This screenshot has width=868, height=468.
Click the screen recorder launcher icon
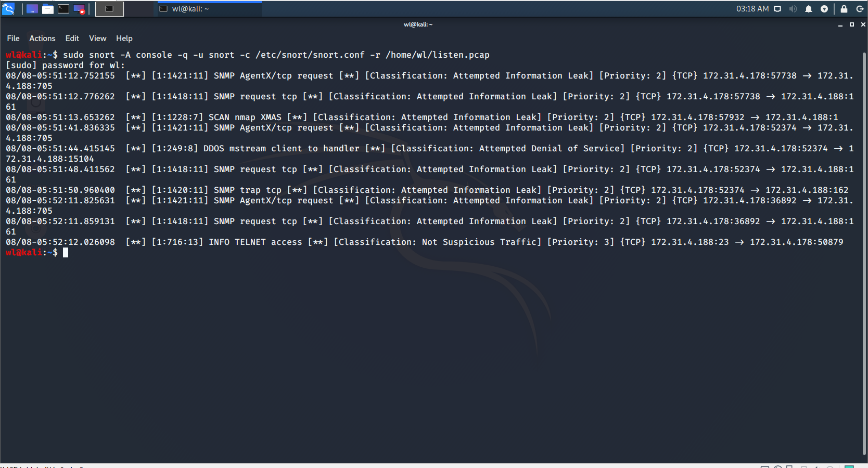point(79,9)
